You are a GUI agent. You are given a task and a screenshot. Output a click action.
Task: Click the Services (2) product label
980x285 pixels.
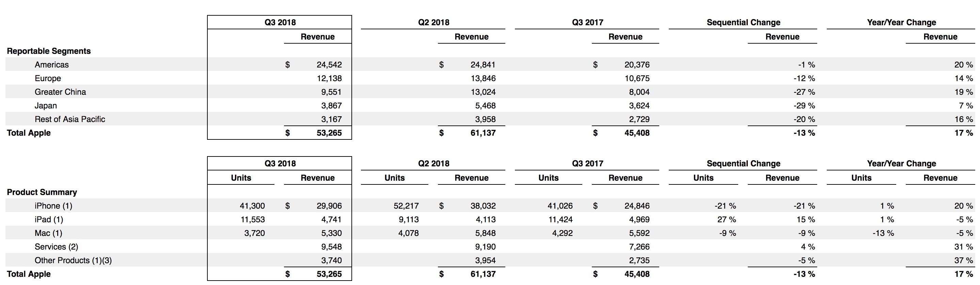pyautogui.click(x=56, y=247)
